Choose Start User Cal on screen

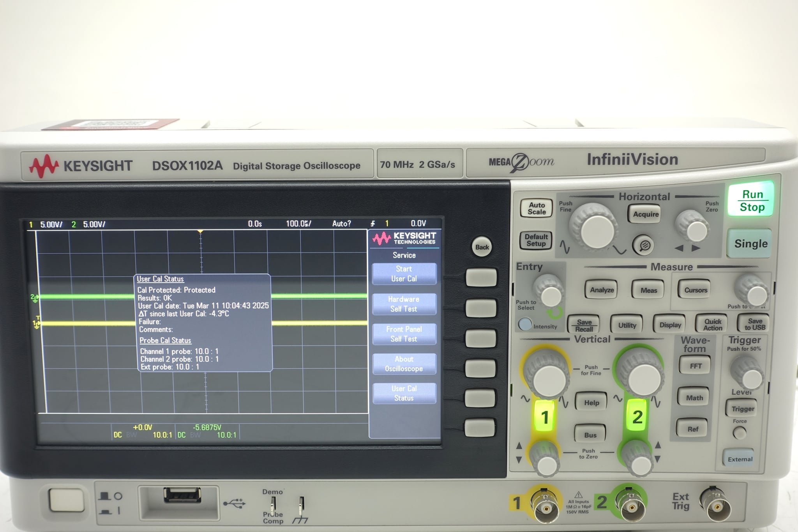pyautogui.click(x=404, y=274)
